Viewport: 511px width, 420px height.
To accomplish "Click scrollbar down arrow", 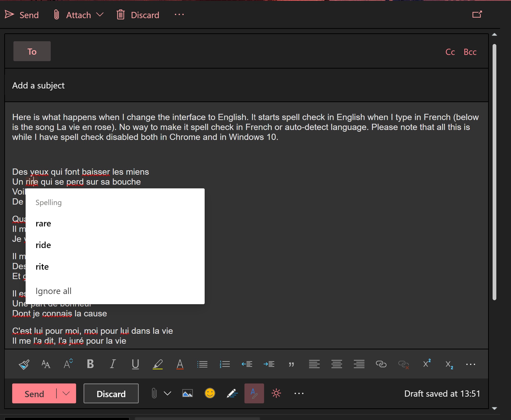I will point(494,408).
